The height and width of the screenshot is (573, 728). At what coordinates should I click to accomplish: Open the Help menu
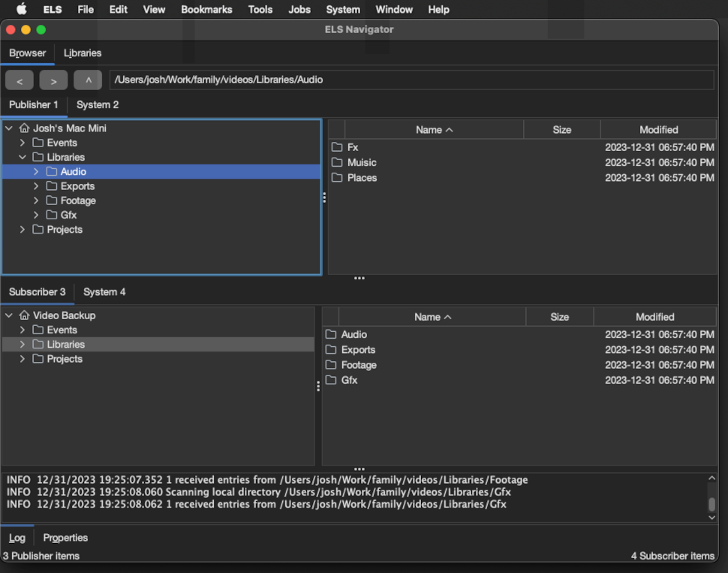439,9
